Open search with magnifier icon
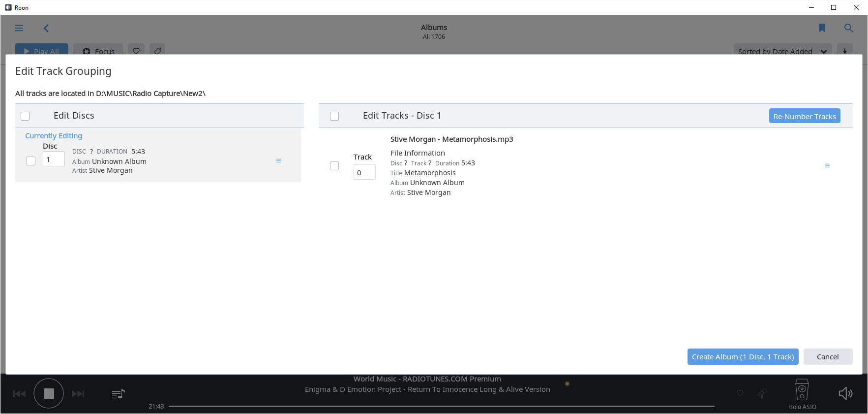Image resolution: width=868 pixels, height=414 pixels. (x=848, y=28)
